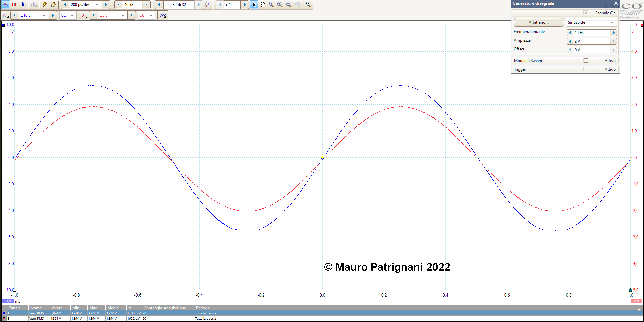Click the 32 di 32 buffer field
The width and height of the screenshot is (644, 322).
tap(179, 5)
